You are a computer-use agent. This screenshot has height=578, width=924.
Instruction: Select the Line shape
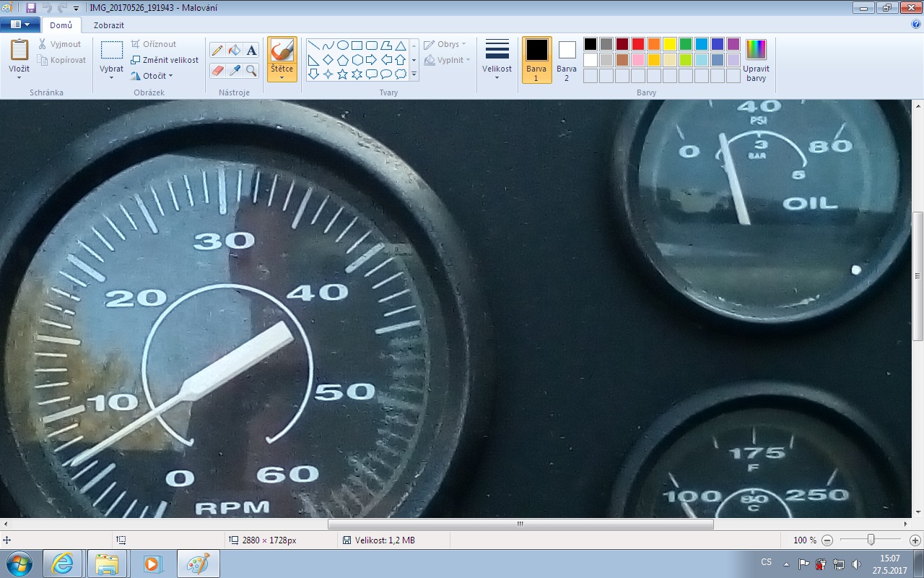[x=314, y=46]
